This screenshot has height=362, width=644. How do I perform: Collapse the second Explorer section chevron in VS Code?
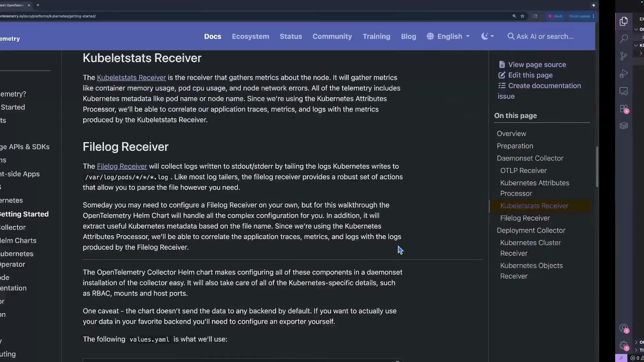click(x=636, y=45)
